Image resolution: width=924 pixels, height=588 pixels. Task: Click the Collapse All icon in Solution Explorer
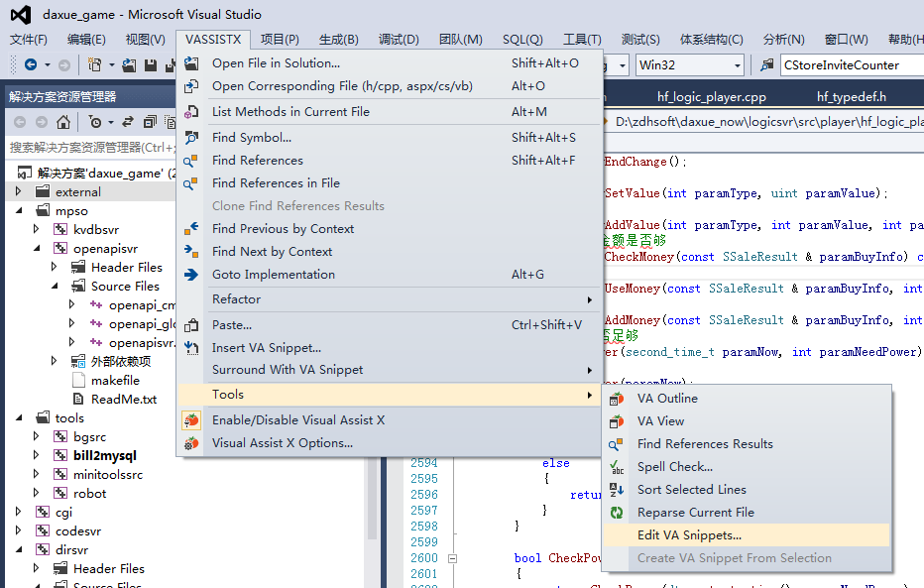click(x=149, y=122)
